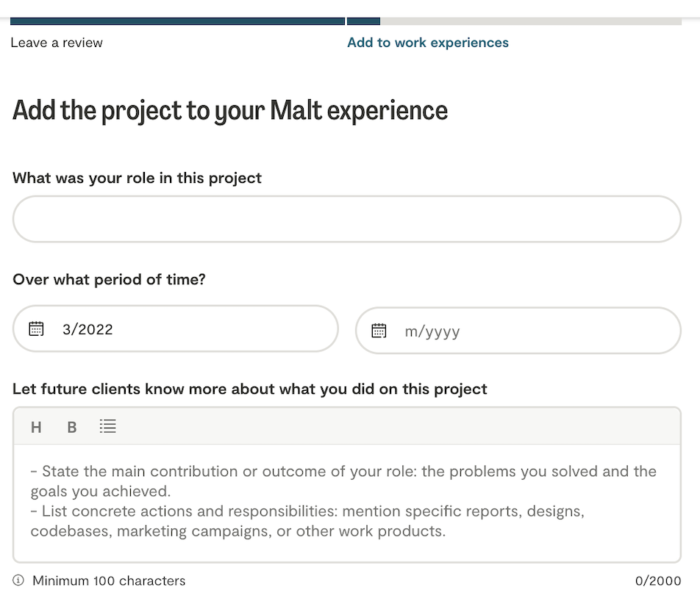Open the calendar icon beside 3/2022
Screen dimensions: 700x601
click(36, 328)
